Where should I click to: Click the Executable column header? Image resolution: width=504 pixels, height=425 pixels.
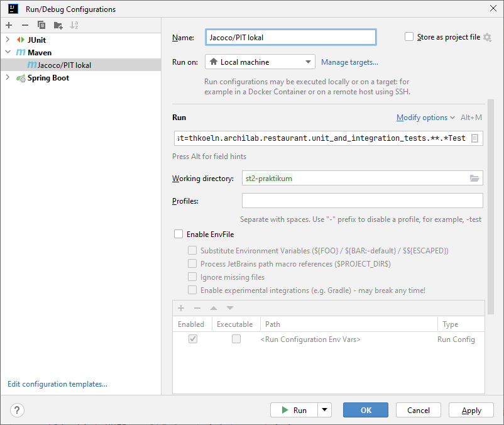[236, 324]
